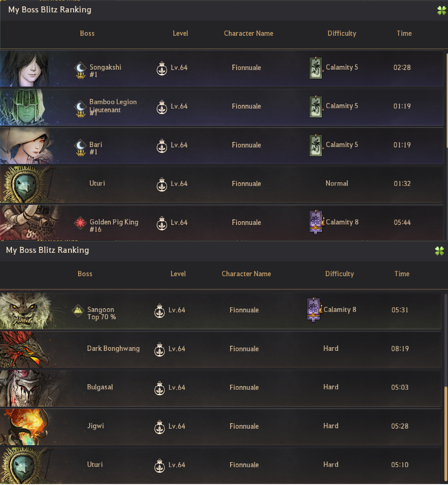Click the crescent moon rank icon beside Songakshi
Image resolution: width=448 pixels, height=485 pixels.
click(81, 70)
